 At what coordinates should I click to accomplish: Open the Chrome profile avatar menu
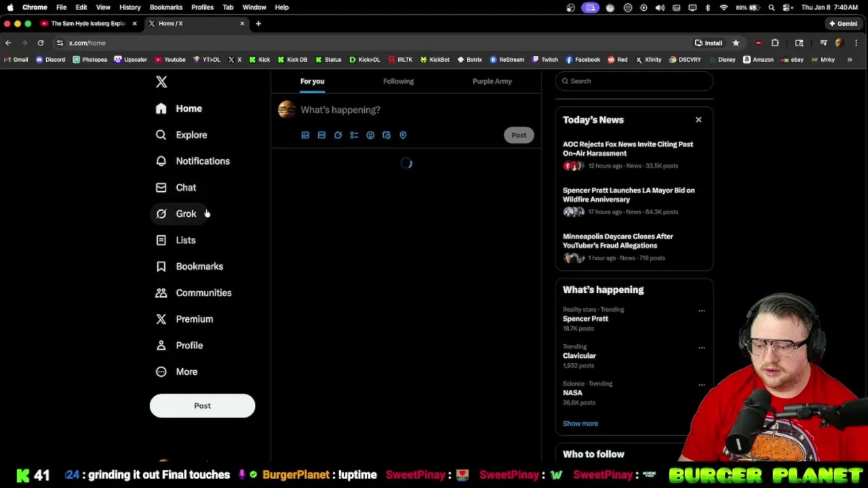[840, 43]
